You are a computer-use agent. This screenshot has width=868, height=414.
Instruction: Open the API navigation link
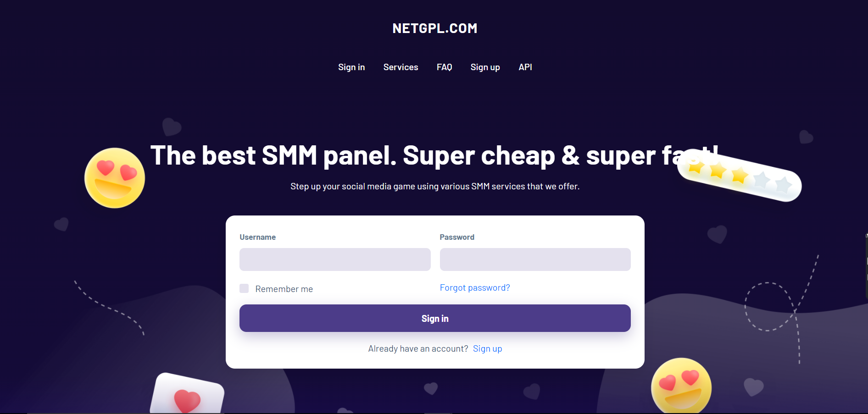point(525,67)
